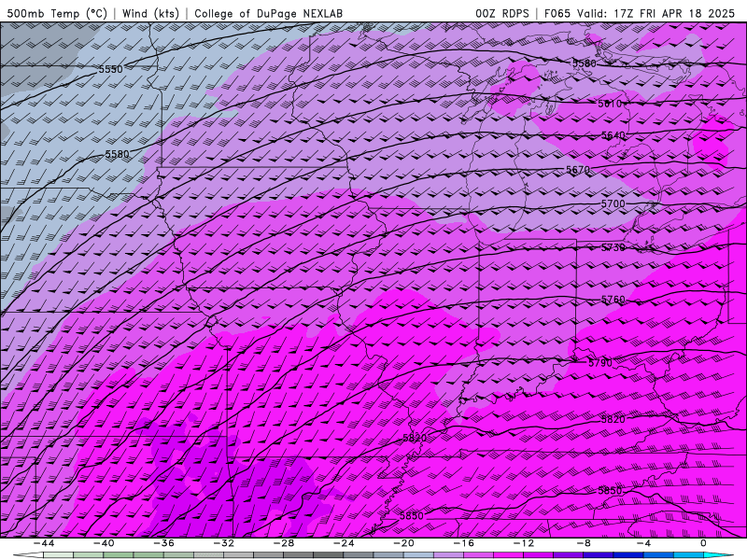Click the "500mb Temp (°C)" title text
Viewport: 747px width, 560px height.
[57, 13]
